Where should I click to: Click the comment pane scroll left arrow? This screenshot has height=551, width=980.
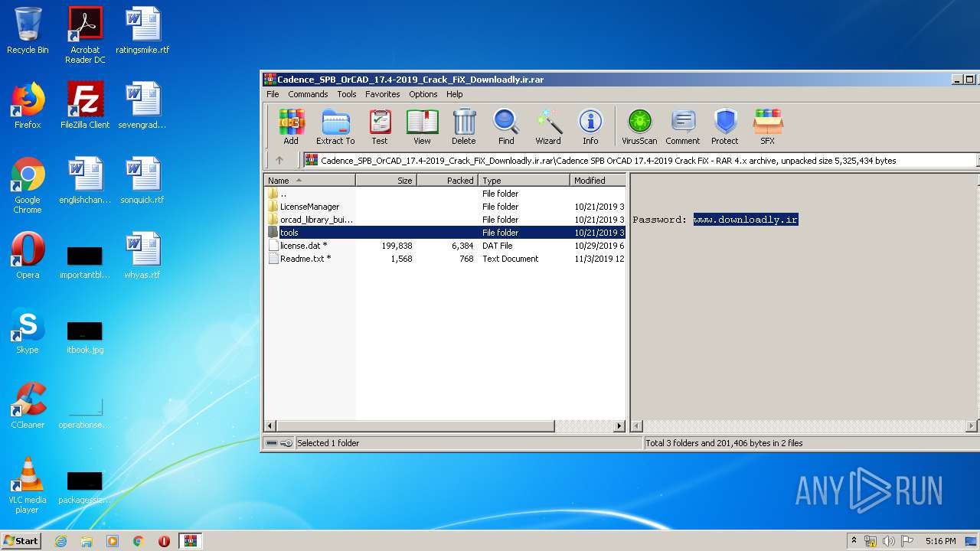636,425
